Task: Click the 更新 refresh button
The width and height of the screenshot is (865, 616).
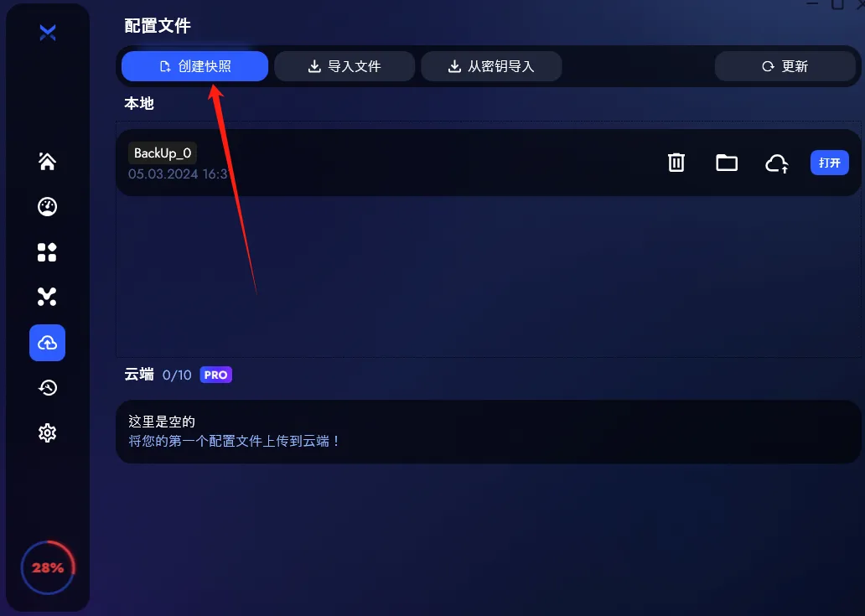Action: pos(785,66)
